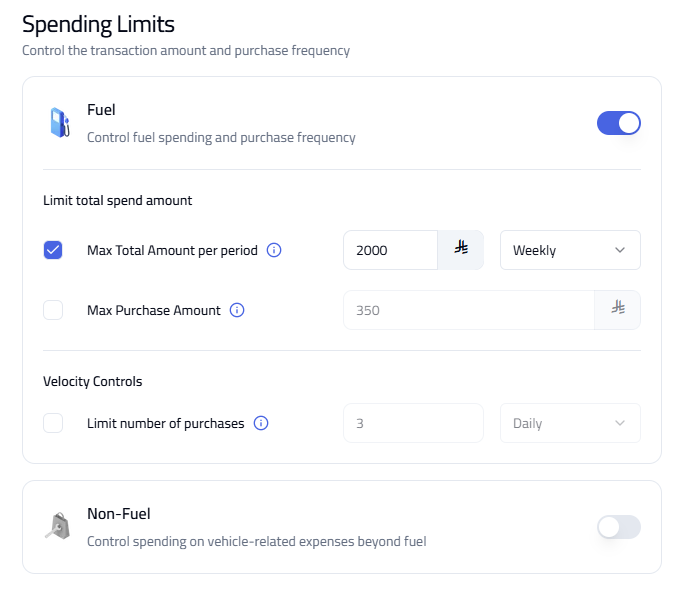Screen dimensions: 682x592
Task: Click the Non-Fuel shopping bag icon
Action: 58,526
